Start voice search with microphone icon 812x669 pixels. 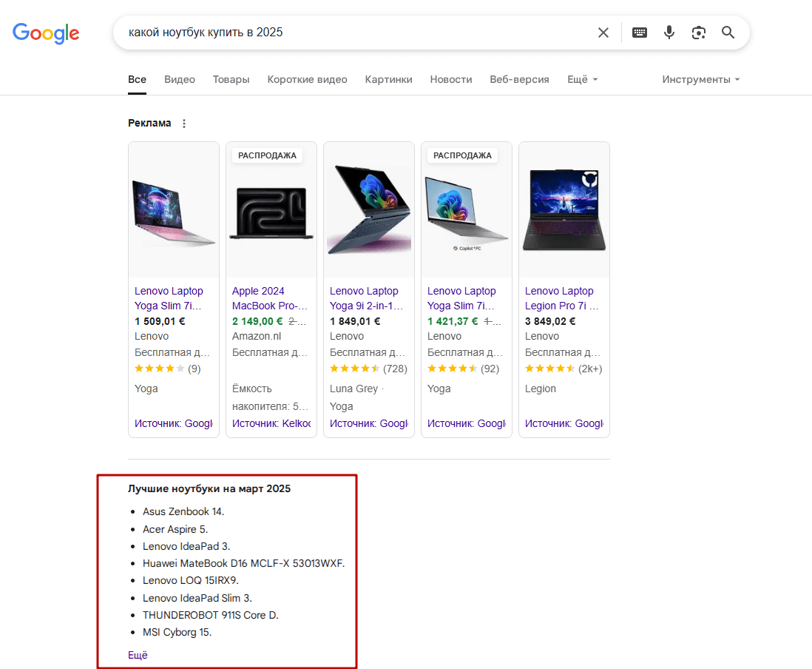(x=669, y=33)
